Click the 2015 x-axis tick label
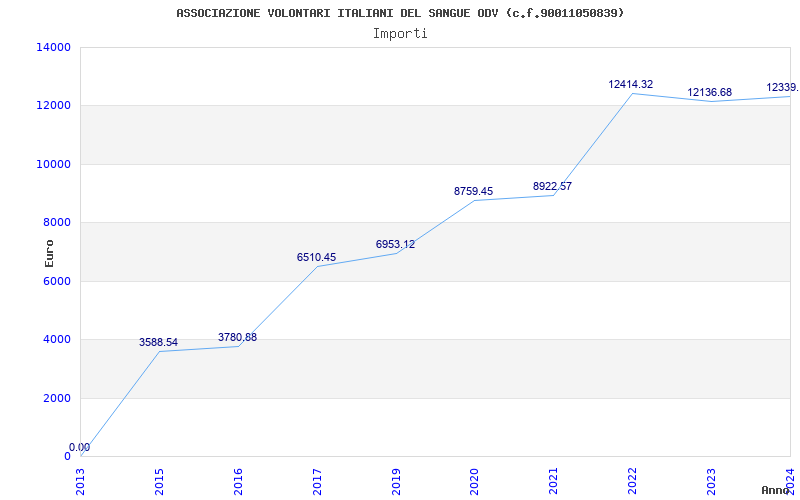This screenshot has height=500, width=800. point(159,482)
